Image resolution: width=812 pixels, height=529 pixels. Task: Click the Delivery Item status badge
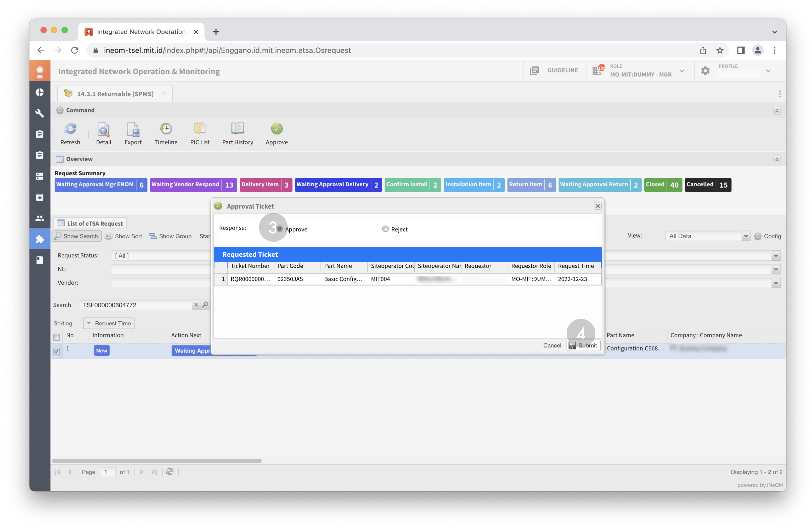266,185
